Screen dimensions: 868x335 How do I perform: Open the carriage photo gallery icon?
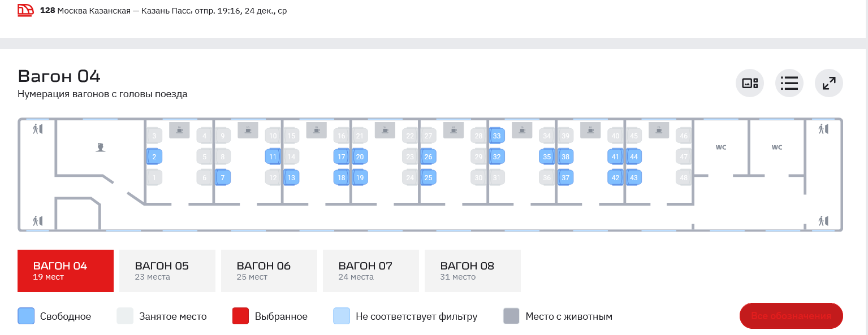(x=750, y=84)
